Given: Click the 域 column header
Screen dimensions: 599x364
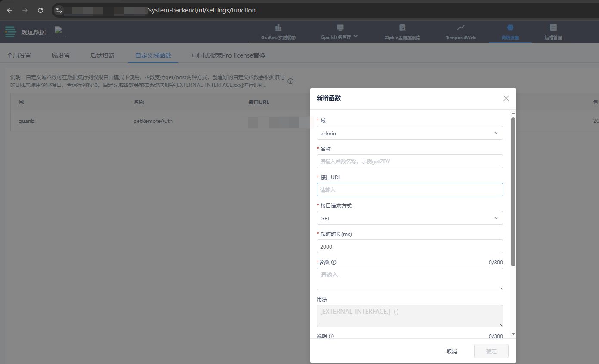Looking at the screenshot, I should (21, 102).
